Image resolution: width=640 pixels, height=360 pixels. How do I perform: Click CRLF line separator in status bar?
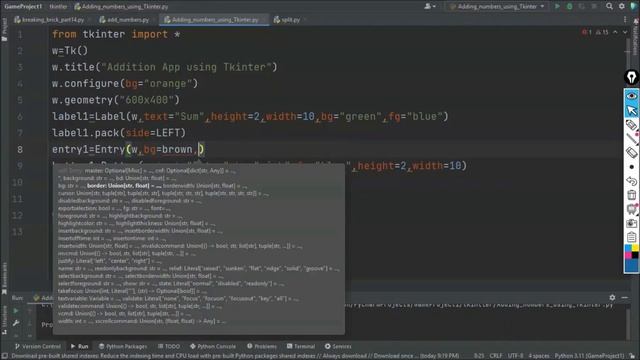coord(496,356)
